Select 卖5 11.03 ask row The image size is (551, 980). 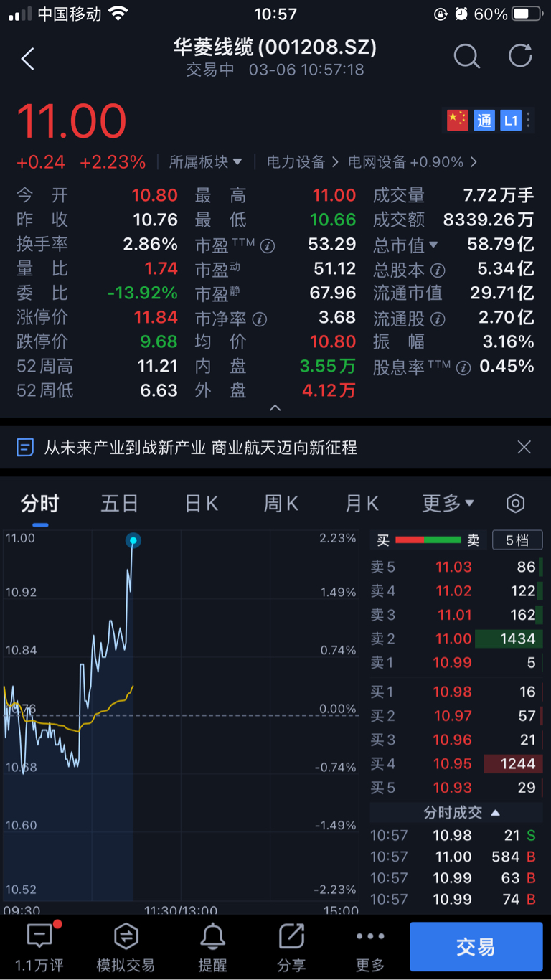[456, 567]
